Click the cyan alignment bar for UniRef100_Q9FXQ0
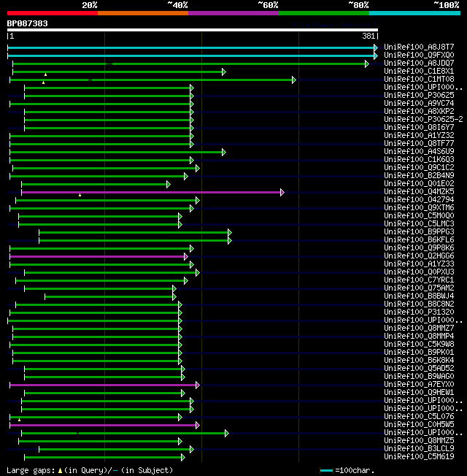 tap(193, 56)
